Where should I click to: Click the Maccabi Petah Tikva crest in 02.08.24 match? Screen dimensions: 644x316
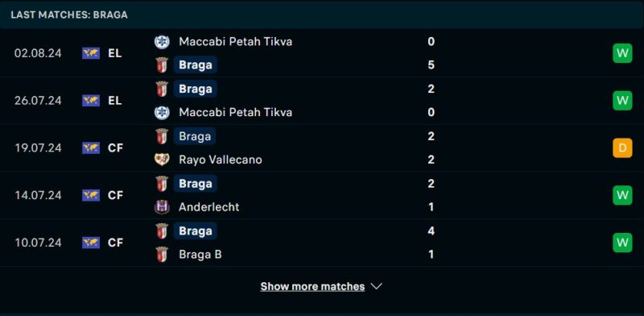pos(162,42)
